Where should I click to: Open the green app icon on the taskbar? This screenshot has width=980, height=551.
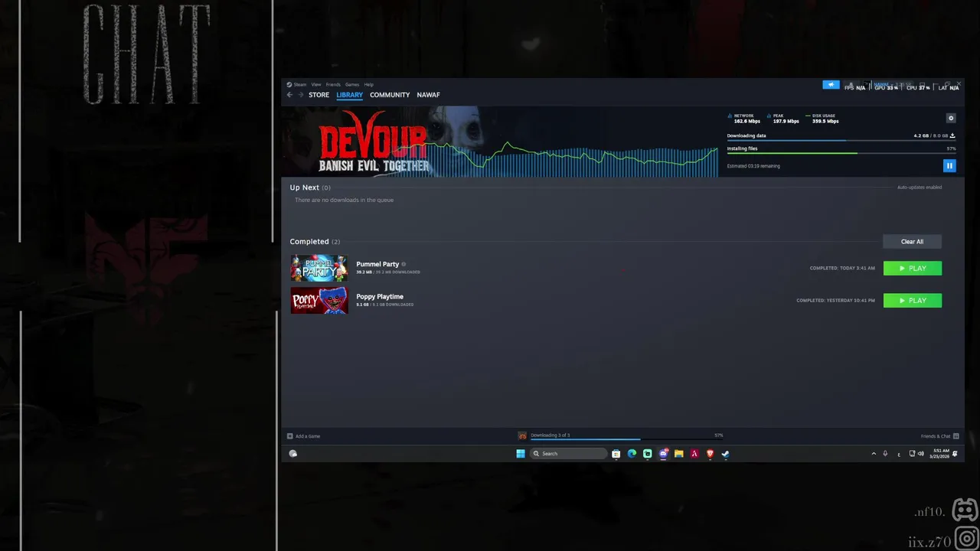[x=647, y=454]
